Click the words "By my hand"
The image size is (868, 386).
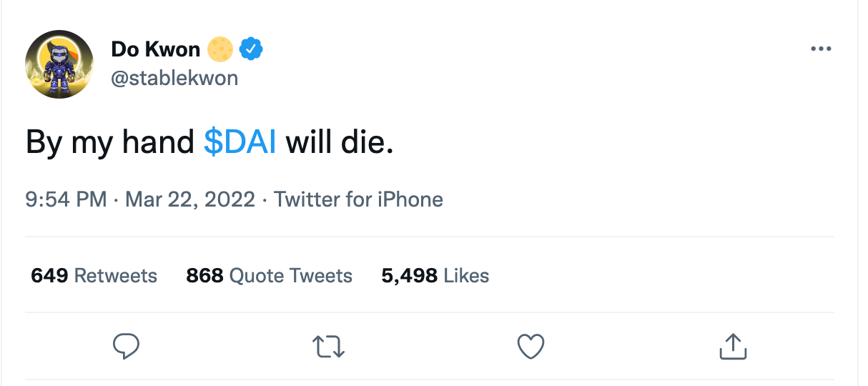(109, 144)
